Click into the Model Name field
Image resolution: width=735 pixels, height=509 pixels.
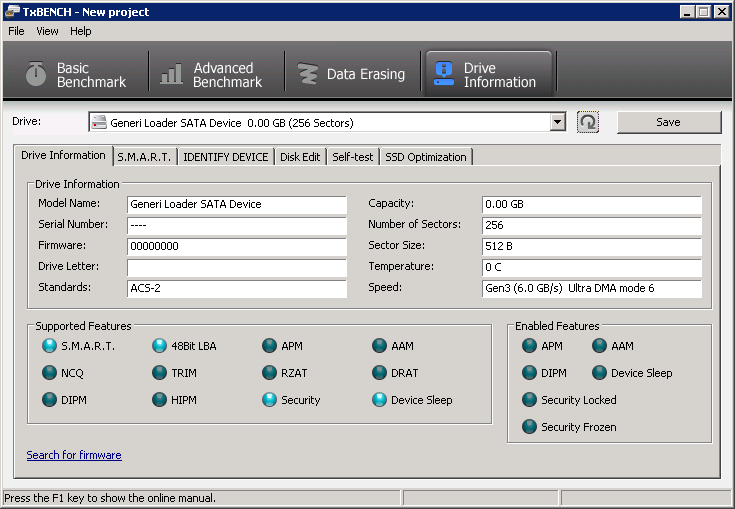237,204
